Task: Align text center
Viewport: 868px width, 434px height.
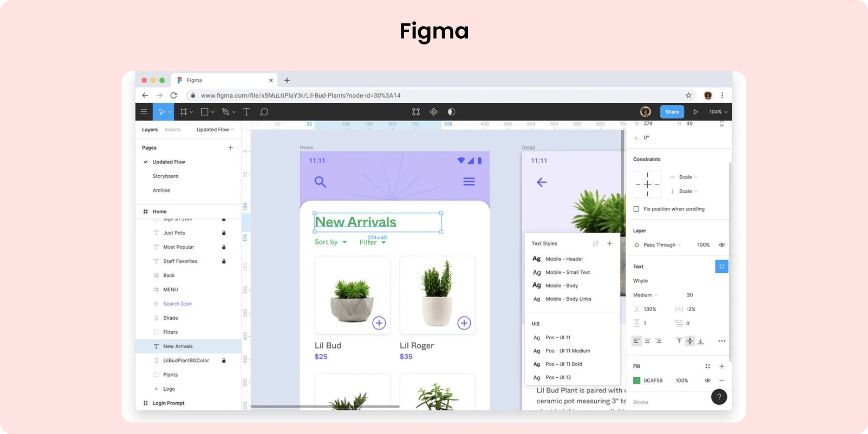Action: point(647,341)
